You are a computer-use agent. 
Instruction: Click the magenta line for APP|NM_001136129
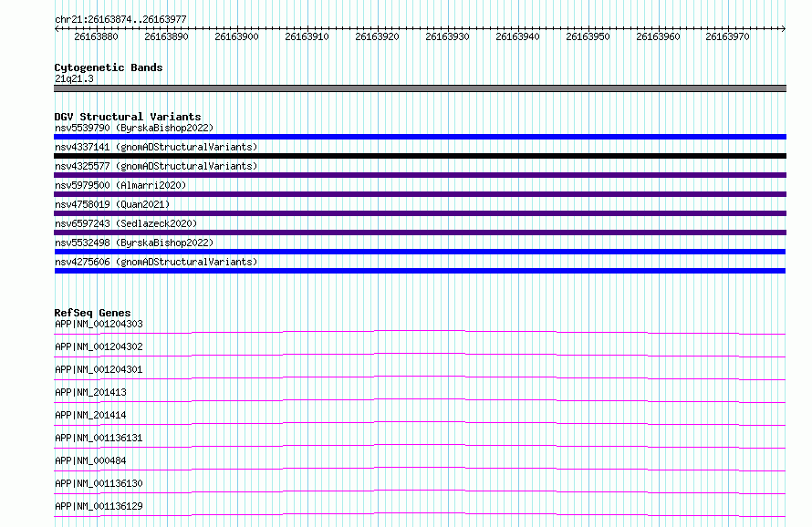point(420,514)
